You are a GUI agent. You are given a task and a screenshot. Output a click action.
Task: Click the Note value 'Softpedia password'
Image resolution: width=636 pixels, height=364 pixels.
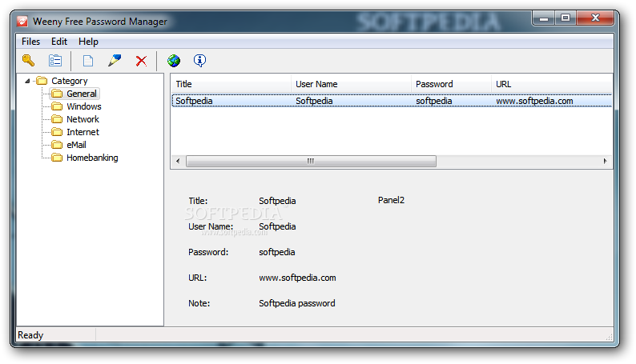tap(297, 303)
